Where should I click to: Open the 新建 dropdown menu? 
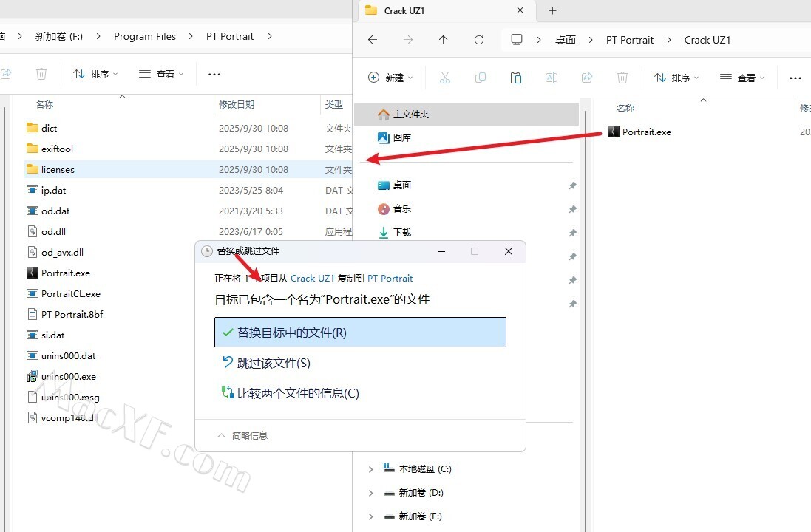pos(390,78)
